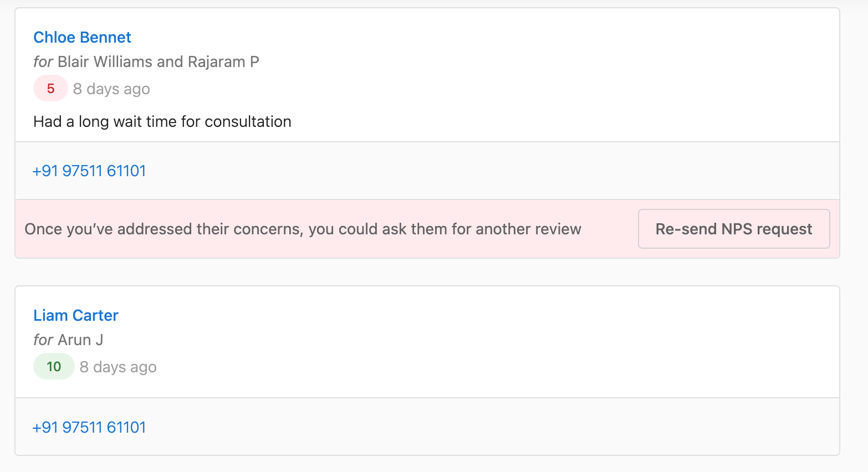Click the Rajaram P practitioner name

click(223, 61)
